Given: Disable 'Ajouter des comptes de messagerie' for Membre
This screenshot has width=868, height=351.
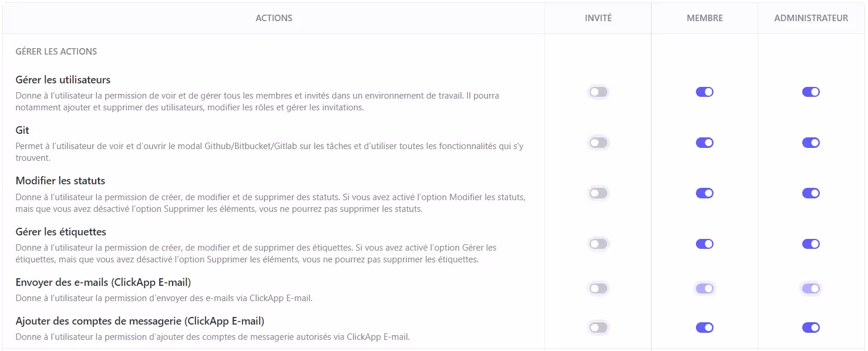Looking at the screenshot, I should pos(704,327).
